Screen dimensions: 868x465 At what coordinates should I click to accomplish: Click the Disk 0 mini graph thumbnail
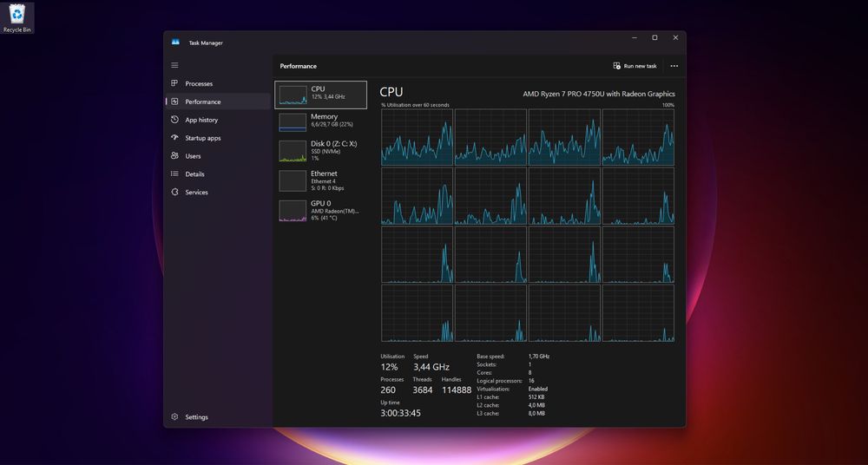click(x=293, y=151)
